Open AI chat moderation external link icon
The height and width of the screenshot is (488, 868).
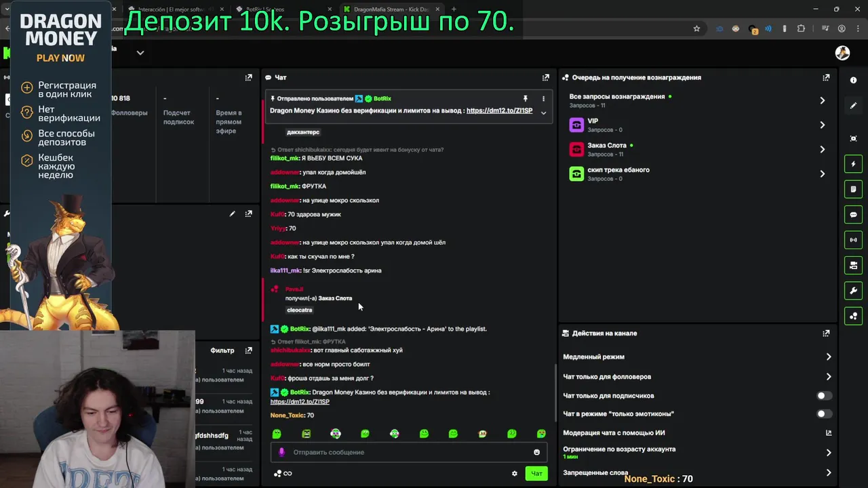coord(829,432)
